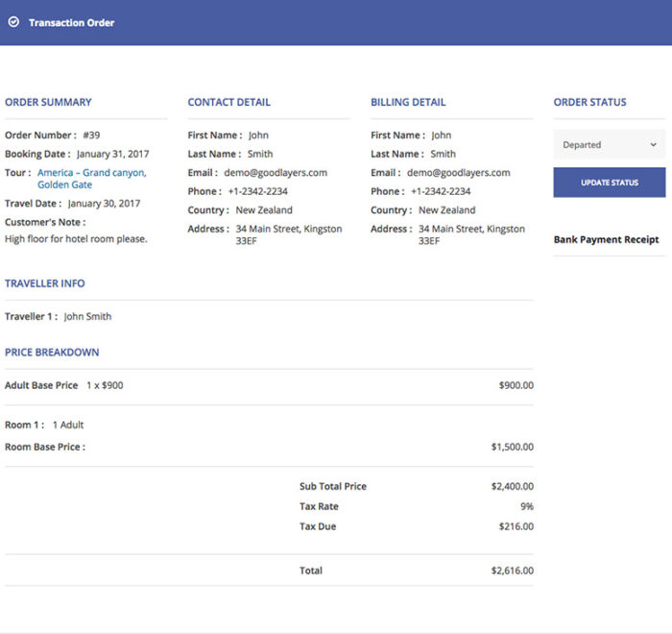Click the traveller name John Smith
672x634 pixels.
pos(87,316)
